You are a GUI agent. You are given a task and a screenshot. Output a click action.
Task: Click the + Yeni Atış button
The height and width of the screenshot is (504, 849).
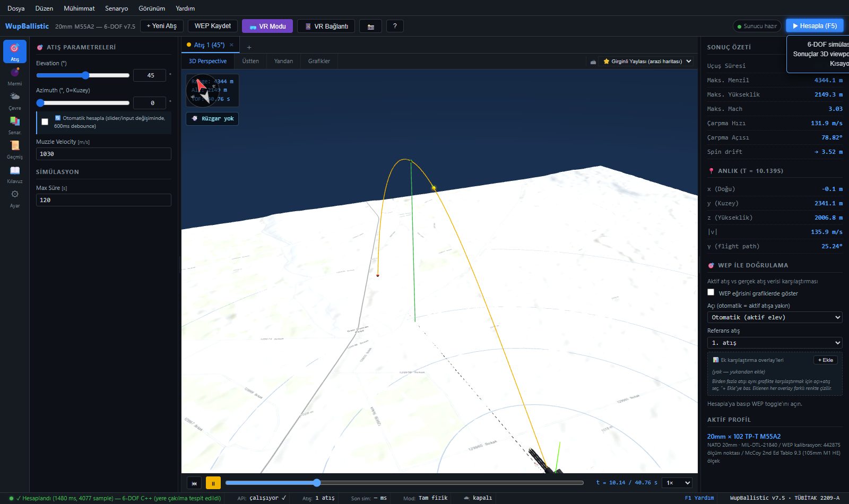[162, 26]
